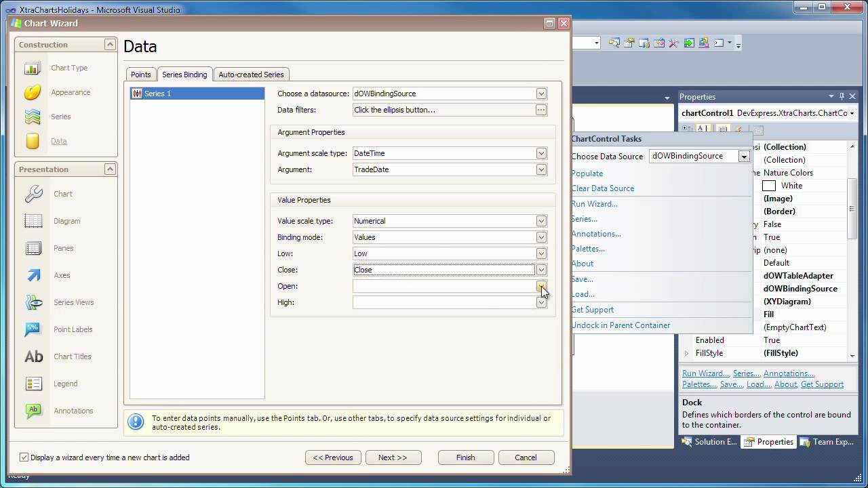This screenshot has height=488, width=868.
Task: Open the Choose a datasource dropdown
Action: coord(541,94)
